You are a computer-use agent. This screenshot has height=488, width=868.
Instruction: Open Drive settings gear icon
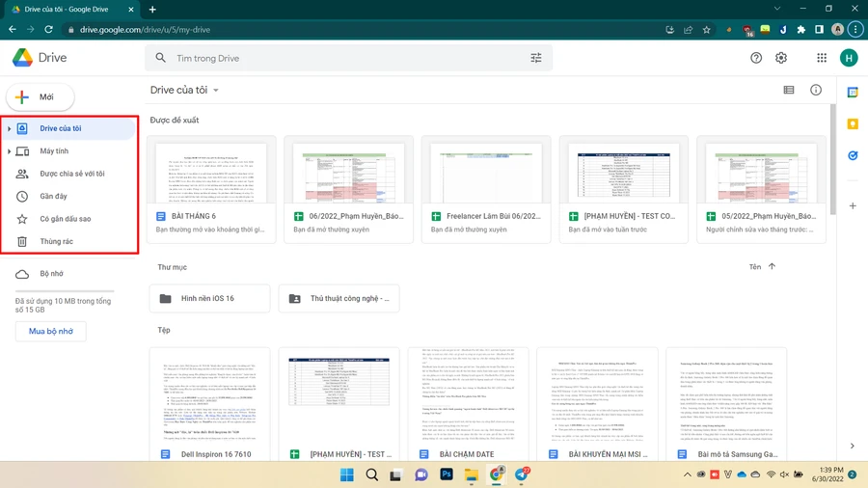[781, 58]
